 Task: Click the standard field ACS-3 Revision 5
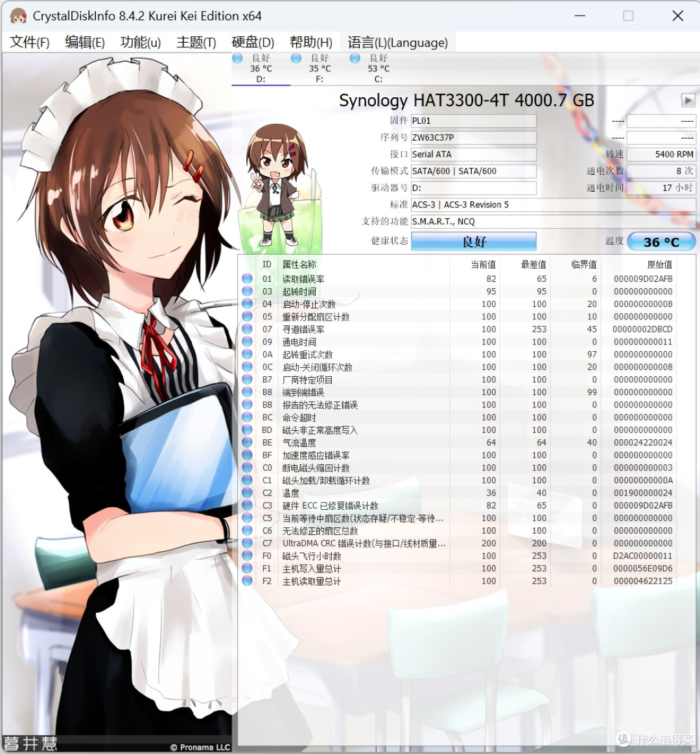click(554, 205)
